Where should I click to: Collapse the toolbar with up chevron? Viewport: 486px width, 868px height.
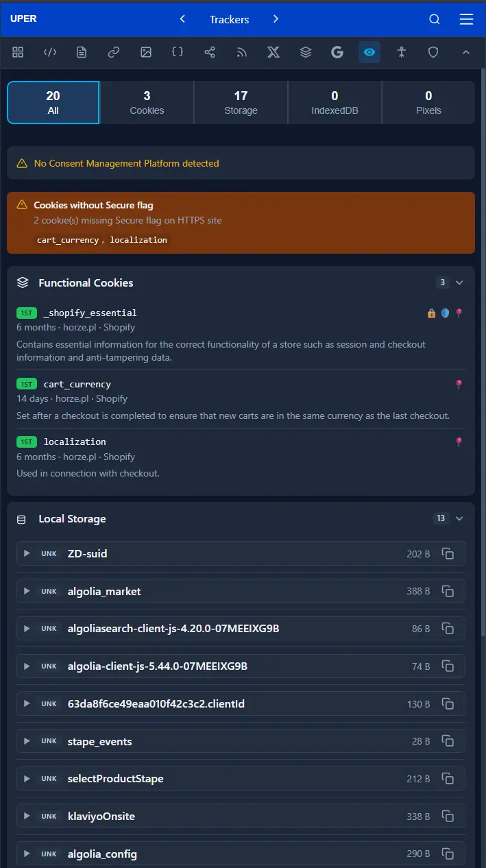(x=465, y=52)
